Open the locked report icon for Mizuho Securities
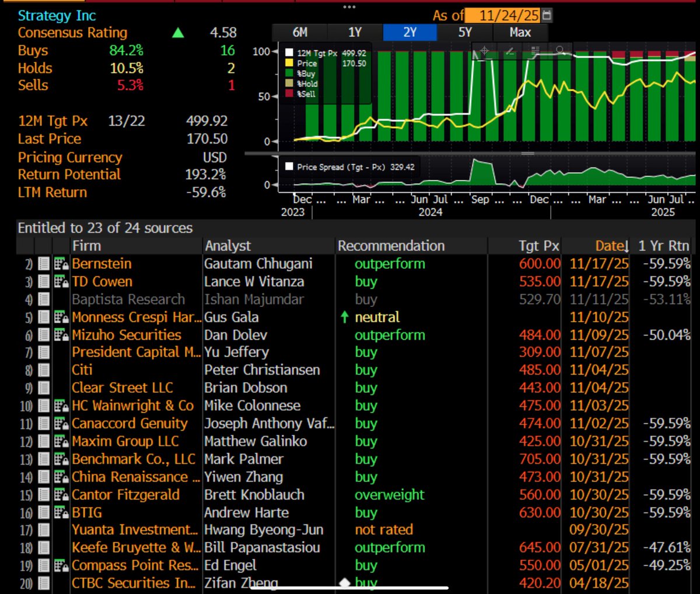The height and width of the screenshot is (594, 700). click(61, 335)
